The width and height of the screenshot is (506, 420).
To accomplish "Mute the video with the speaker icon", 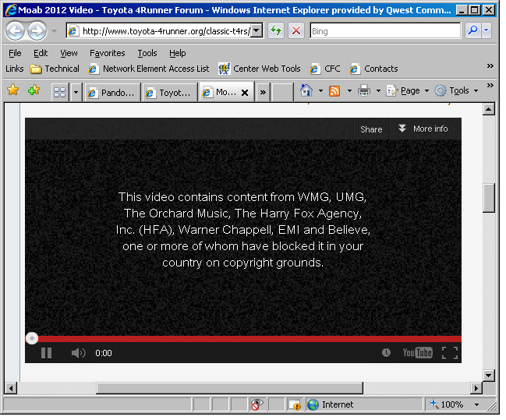I will click(78, 354).
